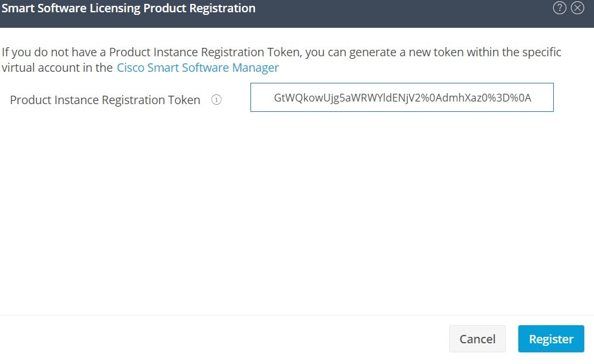Dismiss the dialog using the circled X
Image resolution: width=594 pixels, height=364 pixels.
577,8
